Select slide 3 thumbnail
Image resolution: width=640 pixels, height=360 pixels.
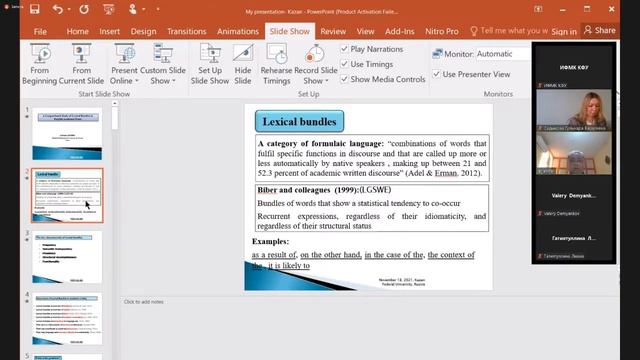[67, 257]
